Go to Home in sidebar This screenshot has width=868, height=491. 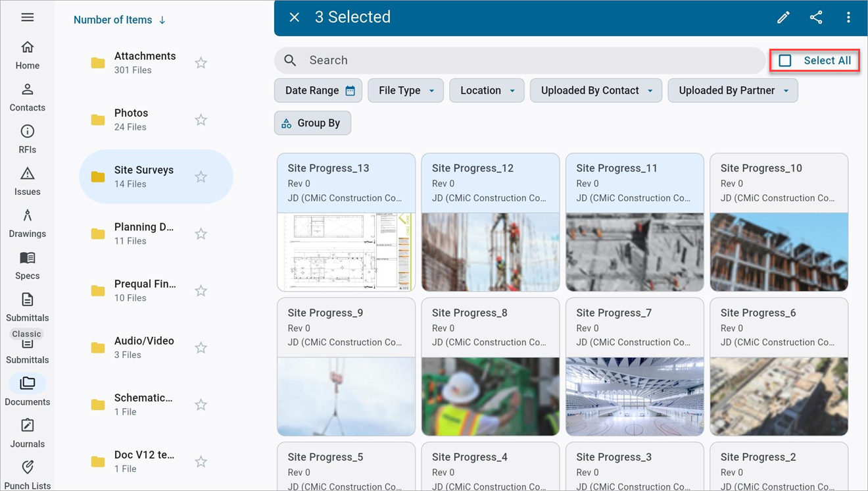[x=28, y=55]
